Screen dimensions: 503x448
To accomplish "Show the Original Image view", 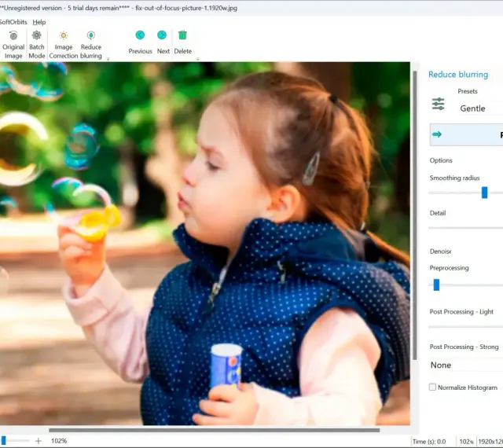I will [13, 45].
